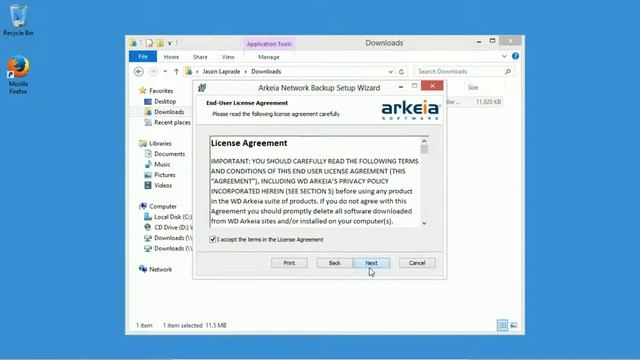Click scroll up arrow in license text

click(424, 141)
